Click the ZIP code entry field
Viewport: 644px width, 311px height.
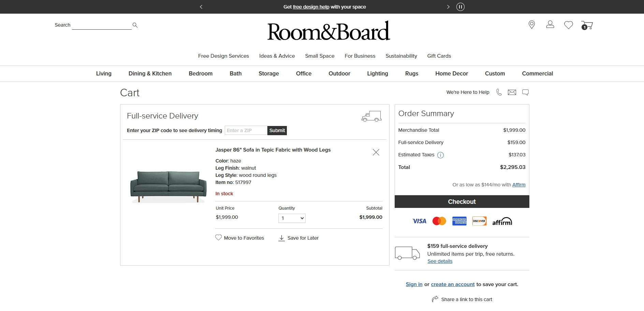point(245,130)
